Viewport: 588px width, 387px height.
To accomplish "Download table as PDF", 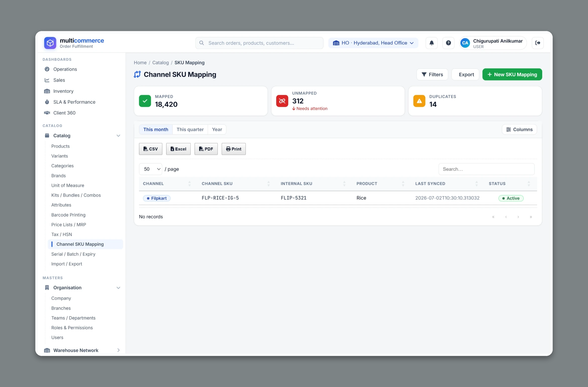I will [206, 149].
